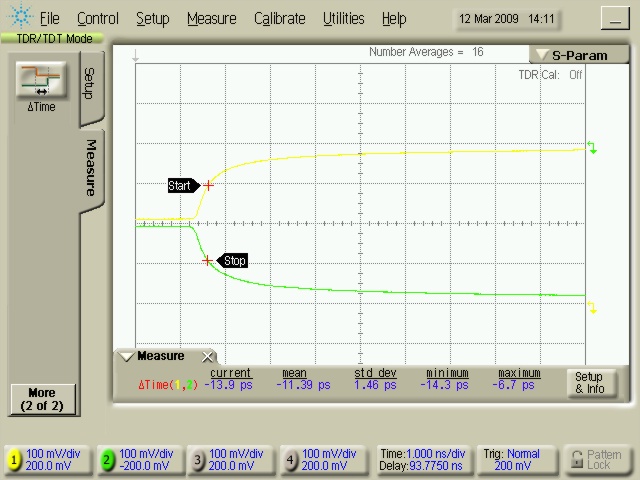This screenshot has width=640, height=480.
Task: Toggle channel 2 display on or off
Action: [x=106, y=460]
